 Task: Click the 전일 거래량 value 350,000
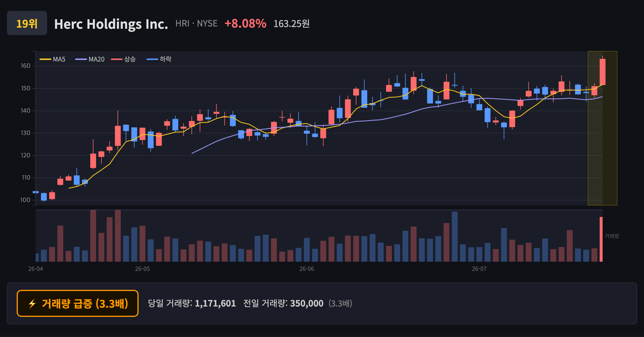(x=307, y=303)
